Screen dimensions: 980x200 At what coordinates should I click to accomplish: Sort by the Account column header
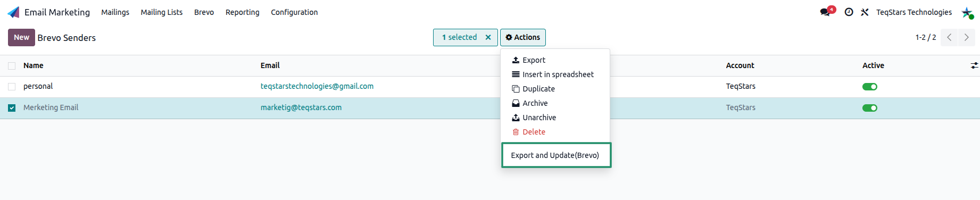point(740,65)
